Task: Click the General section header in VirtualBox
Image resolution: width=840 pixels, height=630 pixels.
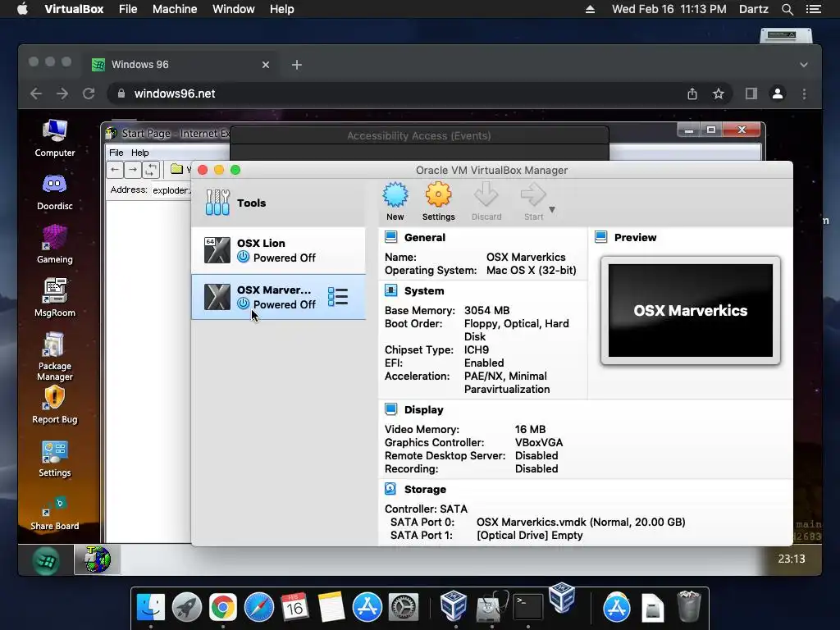Action: 424,237
